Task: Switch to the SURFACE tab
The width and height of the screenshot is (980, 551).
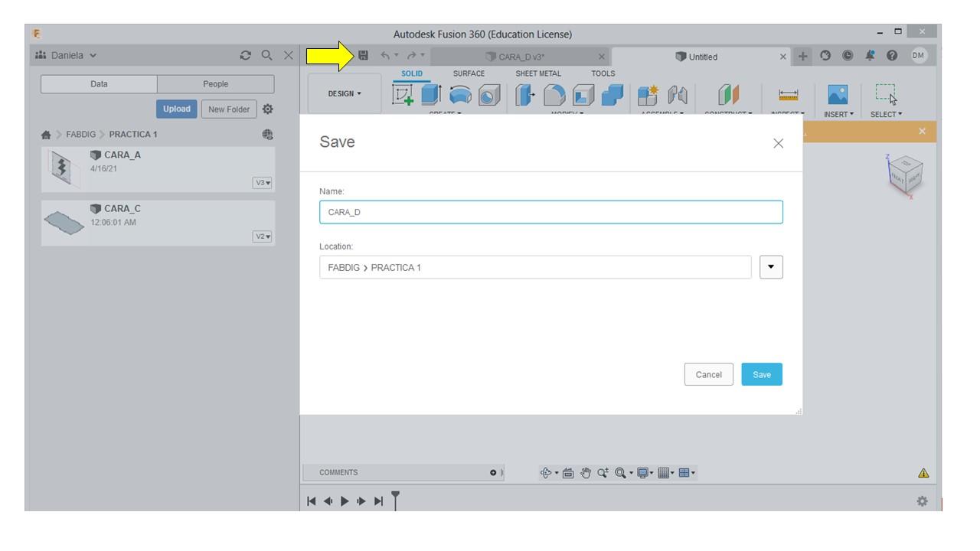Action: (x=469, y=73)
